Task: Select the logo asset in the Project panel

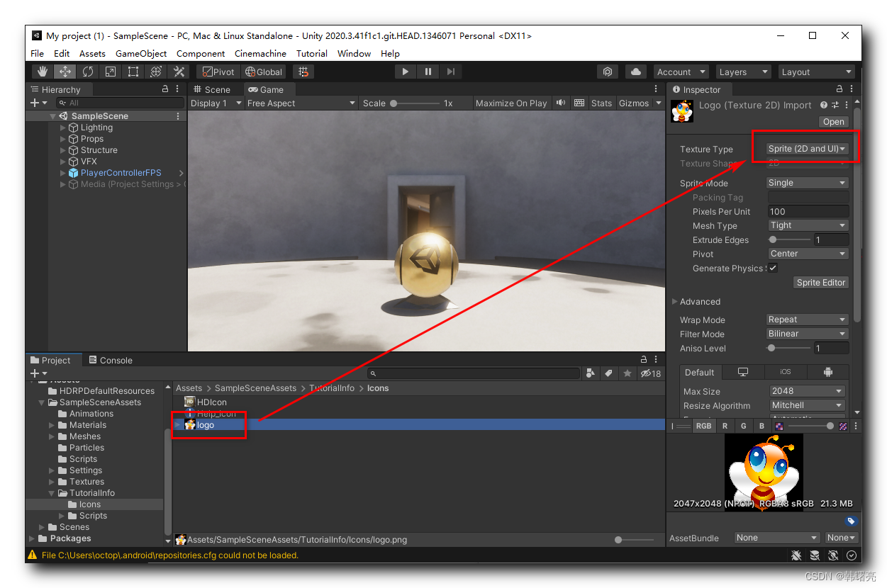Action: [204, 425]
